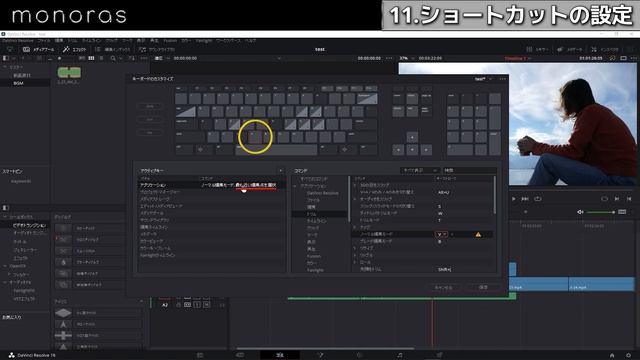640x360 pixels.
Task: Open the ワークスペース menu in menu bar
Action: coord(227,41)
